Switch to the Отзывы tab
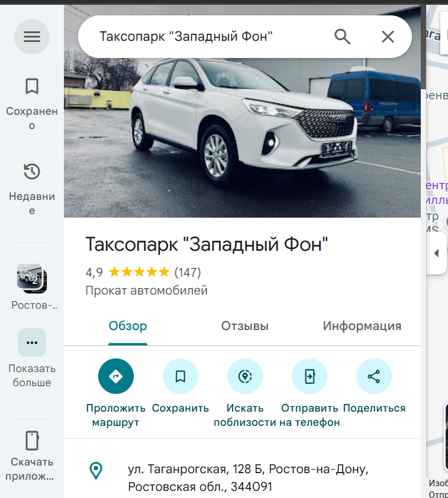Viewport: 448px width, 498px height. pos(245,326)
